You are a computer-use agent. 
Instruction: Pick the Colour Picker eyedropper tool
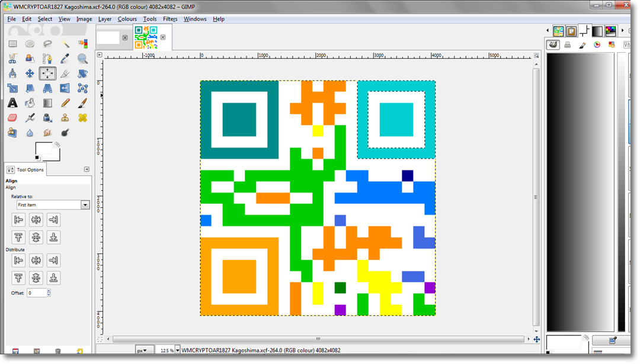[x=65, y=59]
